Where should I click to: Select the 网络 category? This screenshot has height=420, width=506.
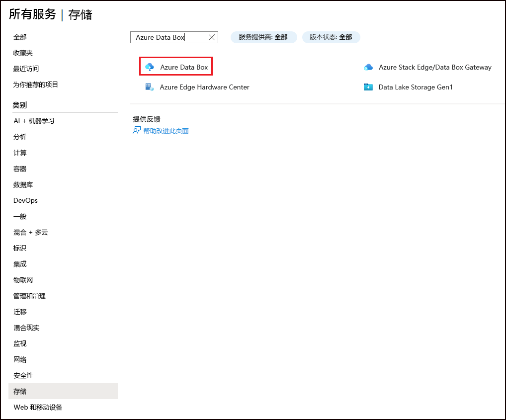coord(20,360)
